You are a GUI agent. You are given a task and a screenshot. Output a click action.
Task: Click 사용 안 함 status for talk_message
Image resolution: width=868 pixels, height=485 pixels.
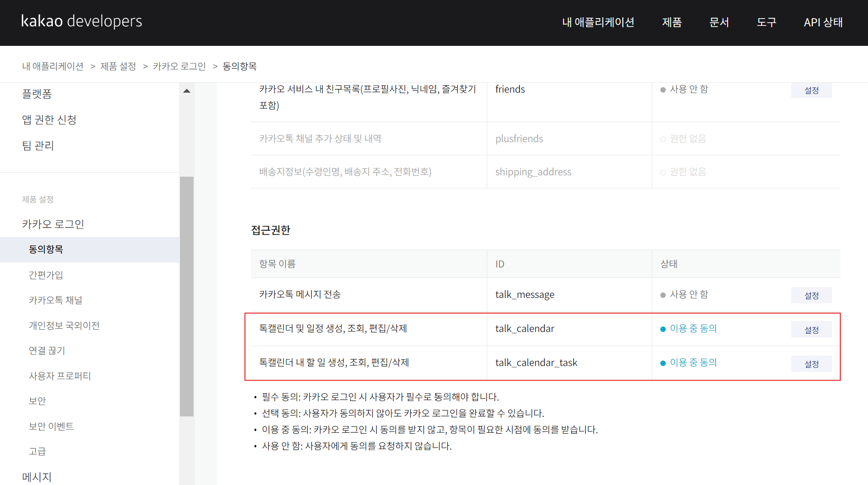684,295
